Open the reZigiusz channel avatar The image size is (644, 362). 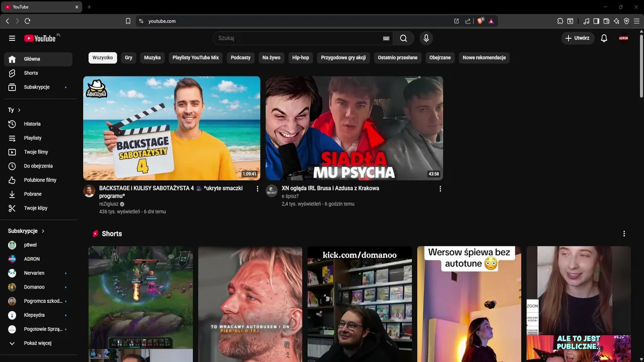pos(89,191)
